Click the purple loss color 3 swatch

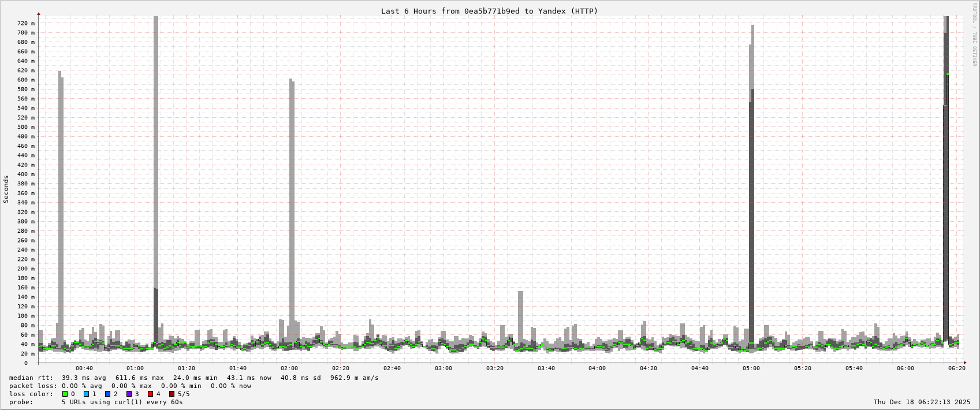tap(129, 394)
